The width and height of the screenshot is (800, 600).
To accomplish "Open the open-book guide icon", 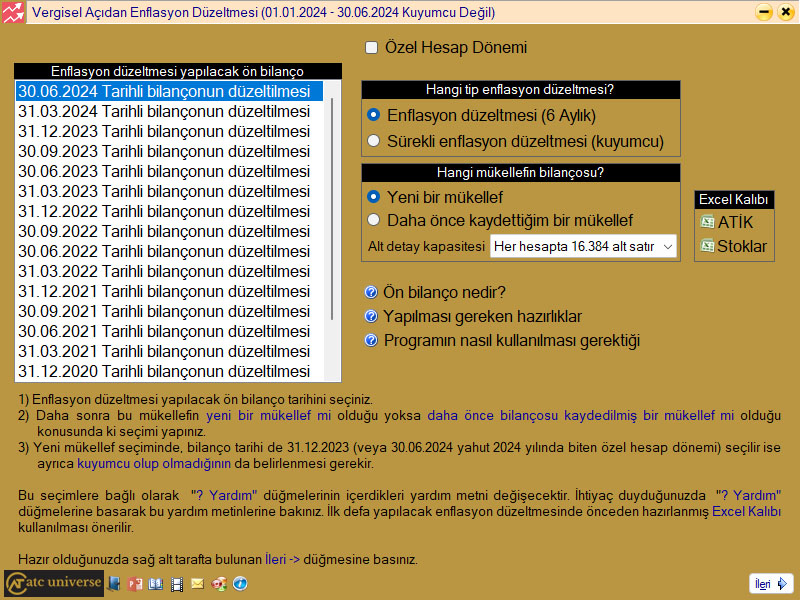I will pos(155,583).
